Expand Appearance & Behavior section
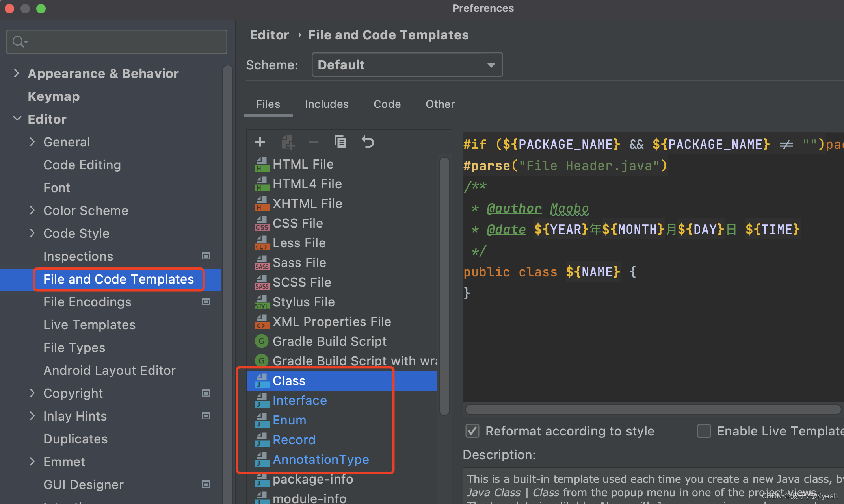The width and height of the screenshot is (844, 504). (16, 73)
